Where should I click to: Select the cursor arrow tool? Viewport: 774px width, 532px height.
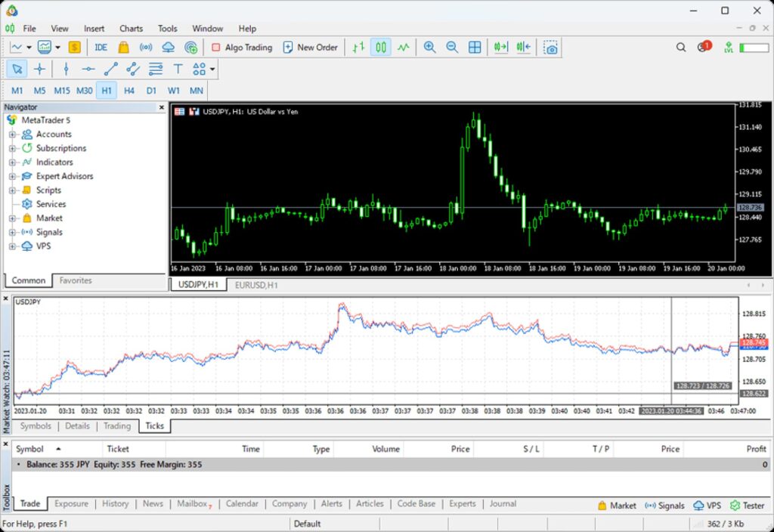pyautogui.click(x=17, y=69)
